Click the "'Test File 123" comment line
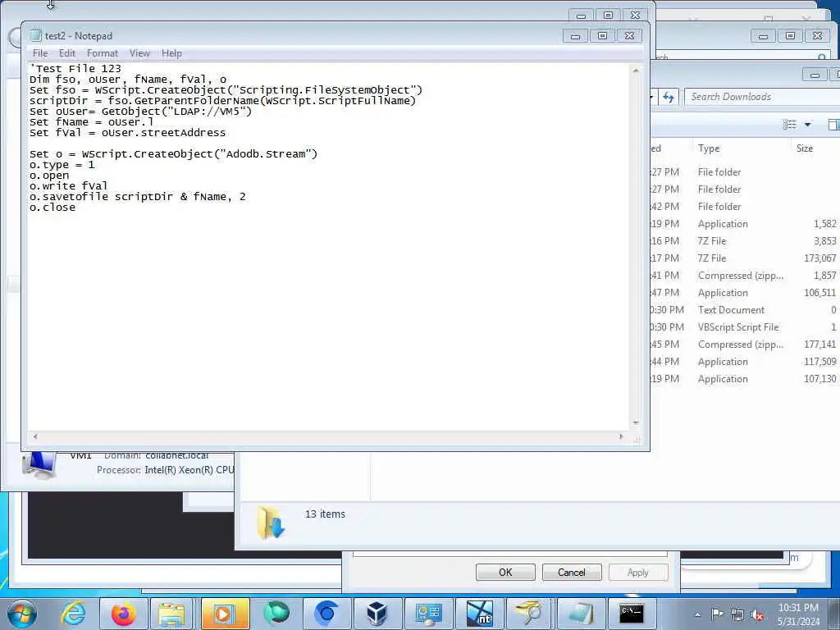Viewport: 840px width, 630px height. coord(75,69)
